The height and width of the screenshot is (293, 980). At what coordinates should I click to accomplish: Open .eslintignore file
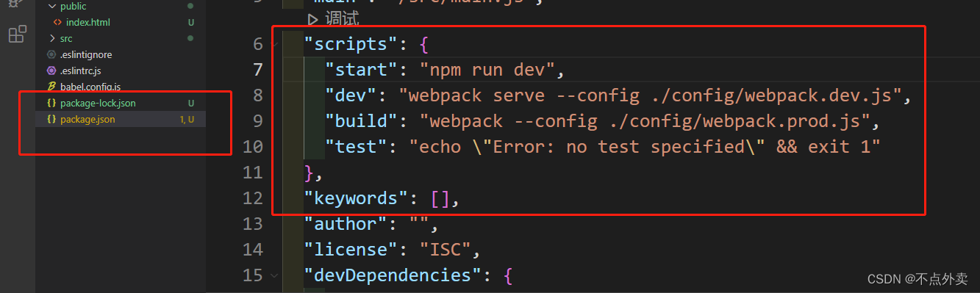click(x=86, y=54)
